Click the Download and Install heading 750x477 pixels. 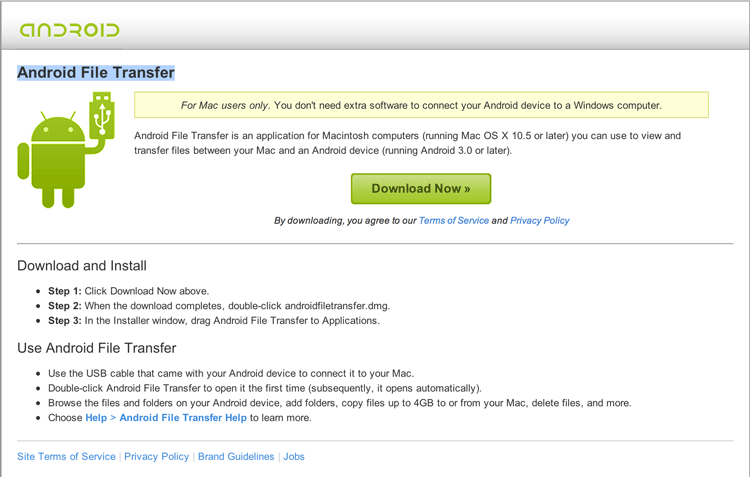pos(82,266)
